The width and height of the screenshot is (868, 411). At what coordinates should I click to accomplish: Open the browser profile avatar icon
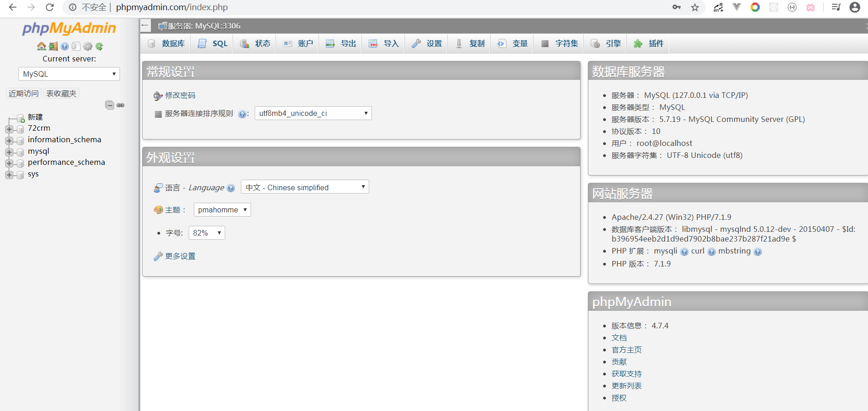coord(855,7)
